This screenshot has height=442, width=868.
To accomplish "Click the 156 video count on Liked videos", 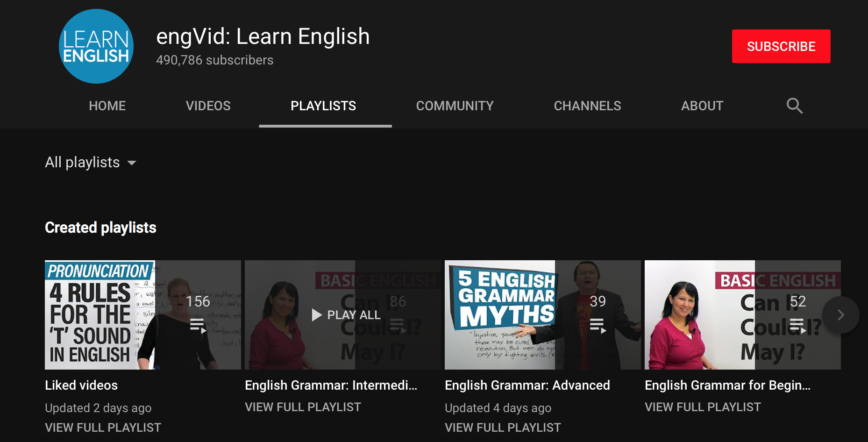I will pyautogui.click(x=198, y=301).
